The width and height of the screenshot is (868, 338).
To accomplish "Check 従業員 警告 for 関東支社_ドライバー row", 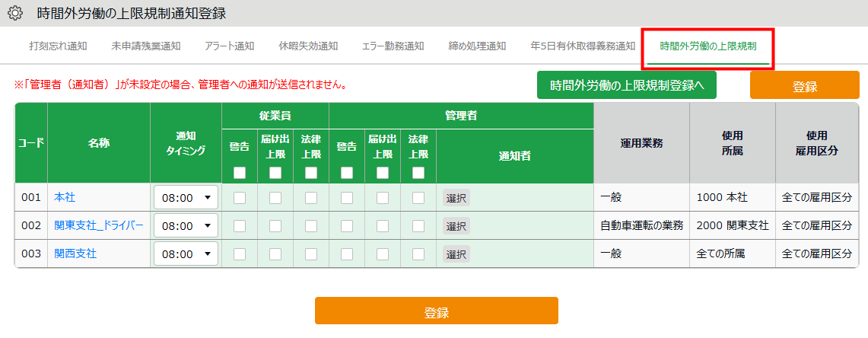I will click(x=240, y=225).
